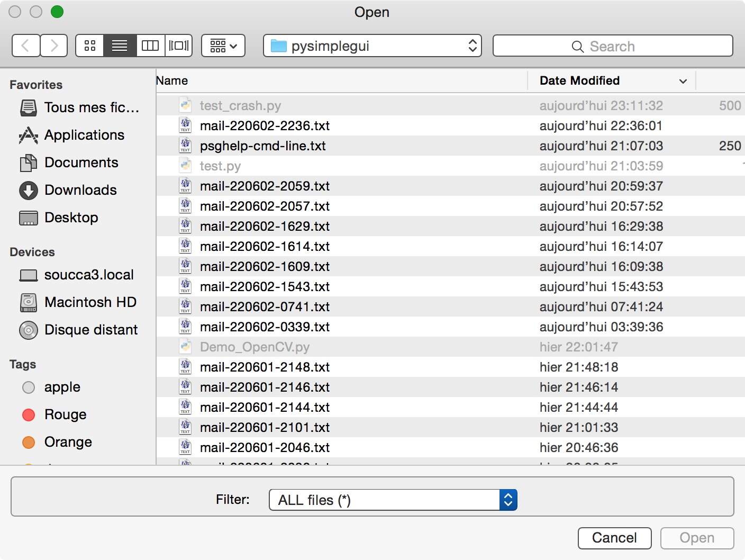Click the search magnifier icon
The width and height of the screenshot is (745, 560).
pyautogui.click(x=577, y=46)
